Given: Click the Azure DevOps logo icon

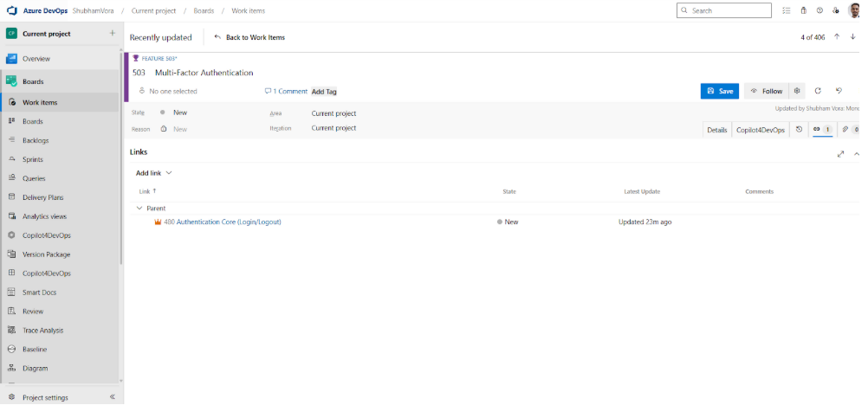Looking at the screenshot, I should tap(12, 10).
